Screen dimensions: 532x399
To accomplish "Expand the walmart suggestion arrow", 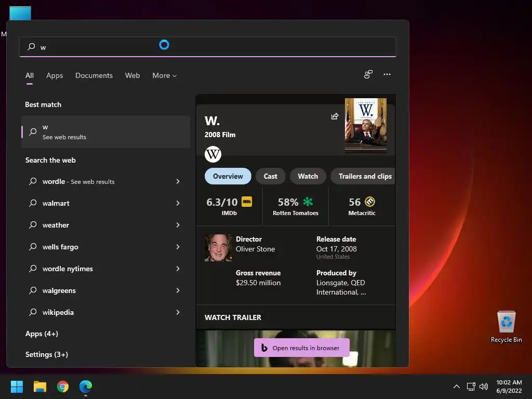I will point(178,203).
